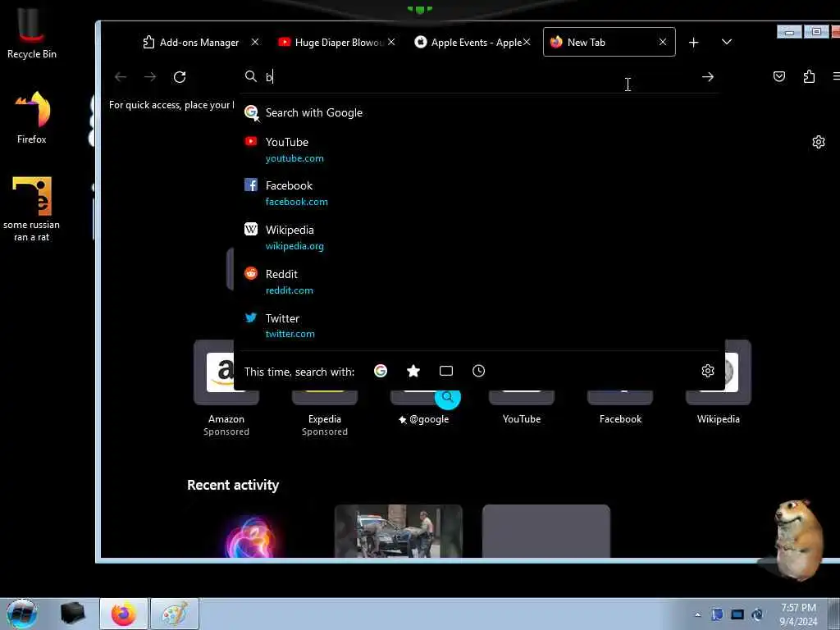This screenshot has height=630, width=840.
Task: Select the New Tab tab
Action: (x=609, y=42)
